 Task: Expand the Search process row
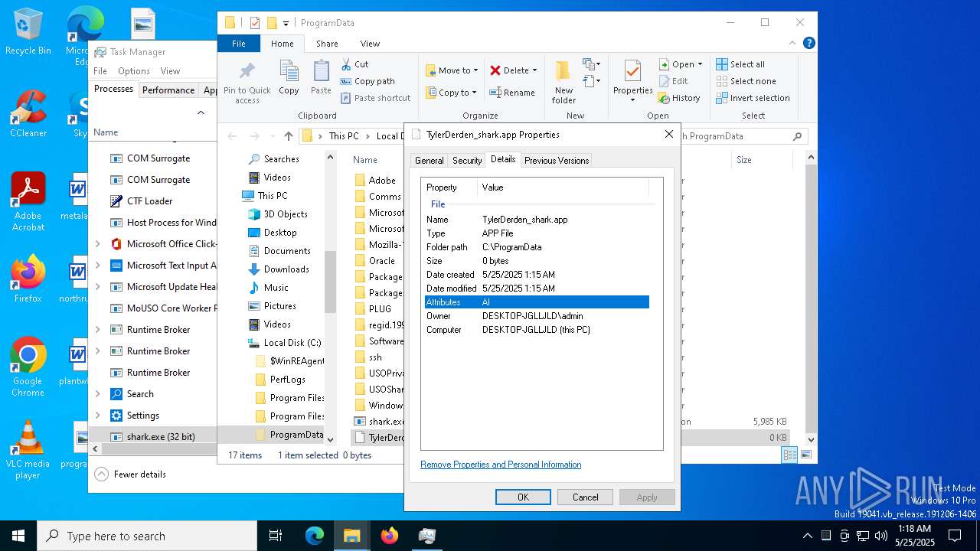pos(97,394)
